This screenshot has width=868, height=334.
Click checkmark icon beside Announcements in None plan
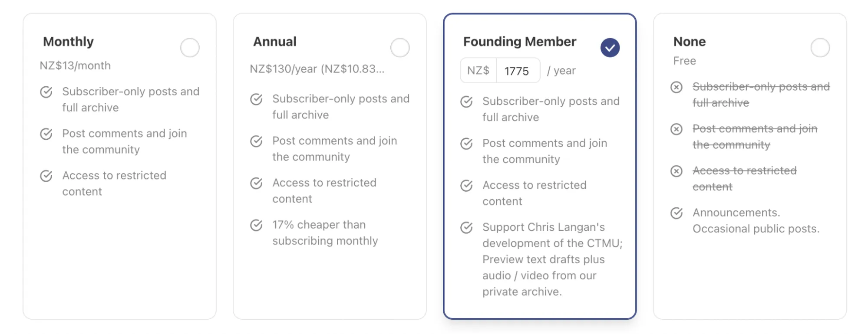677,213
